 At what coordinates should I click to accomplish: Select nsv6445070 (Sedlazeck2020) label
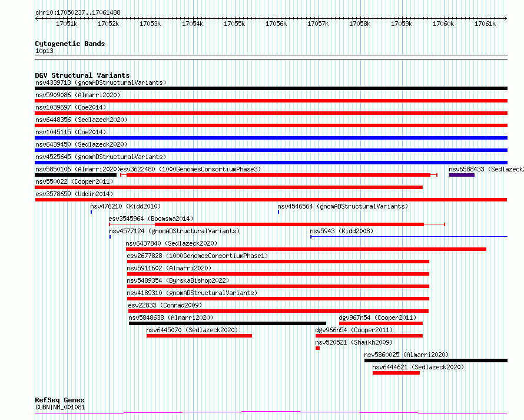(x=192, y=330)
